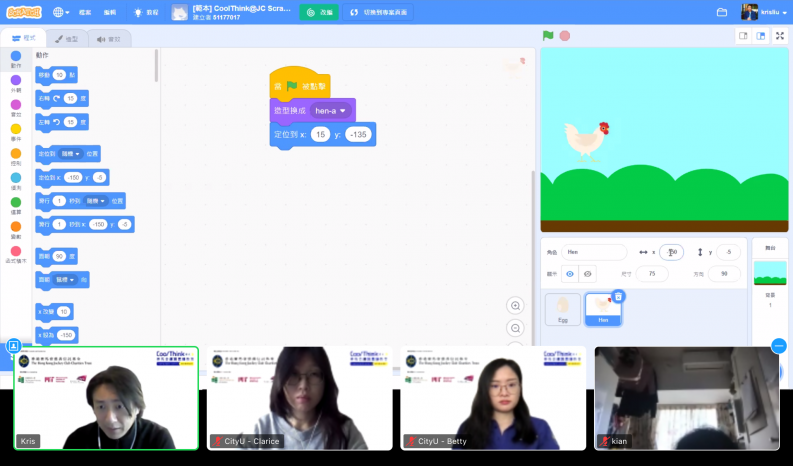Open the Sounds tab
Screen dimensions: 793x466
pos(109,38)
